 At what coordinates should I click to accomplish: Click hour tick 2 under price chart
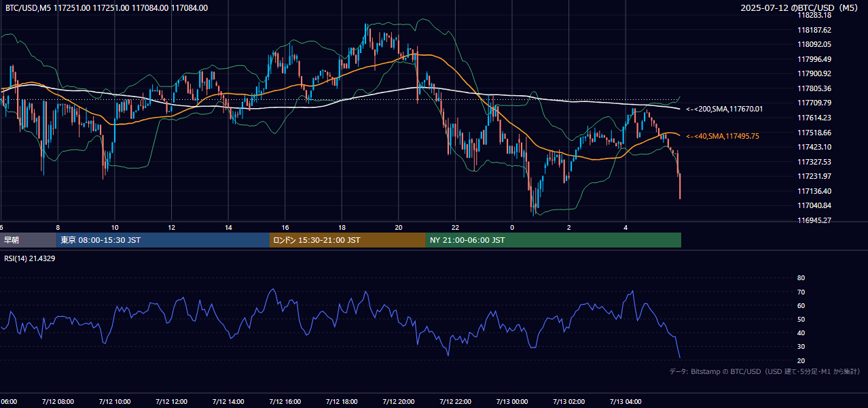pos(569,227)
